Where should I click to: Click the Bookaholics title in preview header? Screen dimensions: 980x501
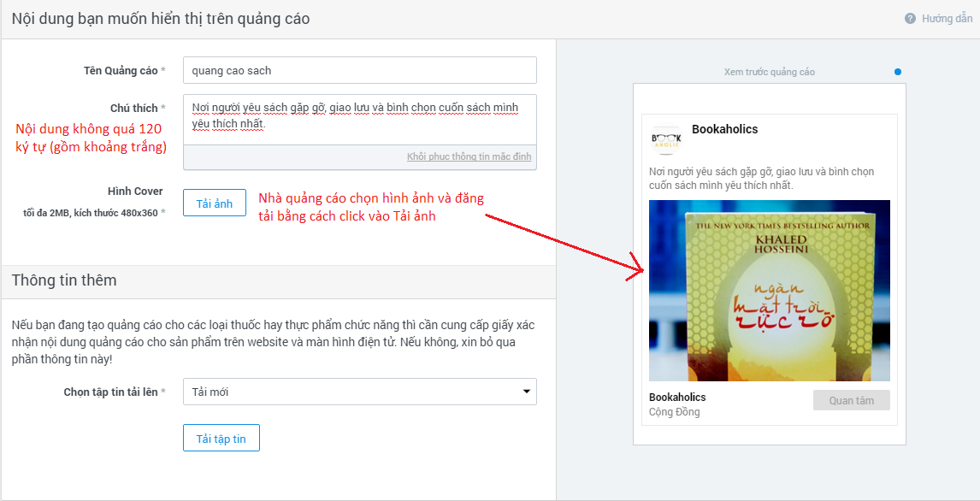[724, 130]
